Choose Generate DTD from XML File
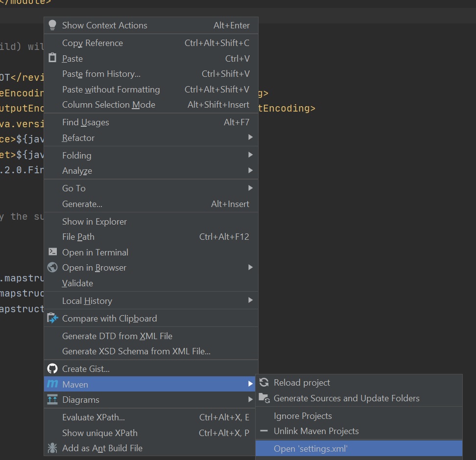 (117, 336)
